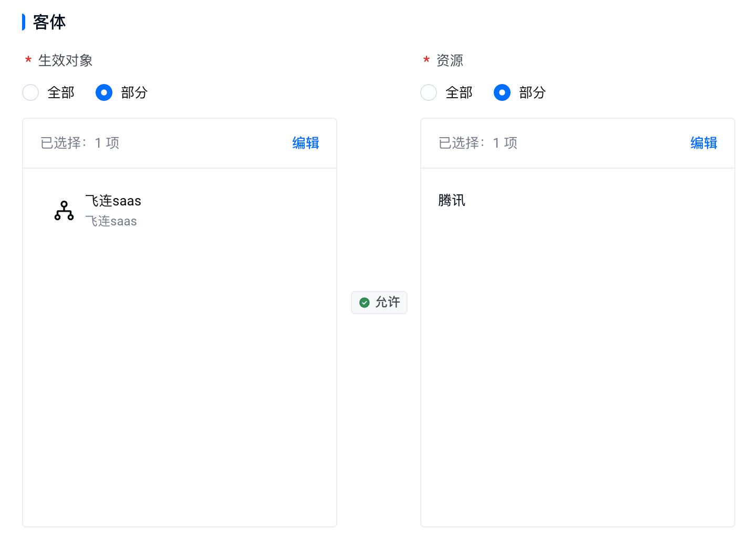Select 部分 radio under 生效对象

pos(104,92)
